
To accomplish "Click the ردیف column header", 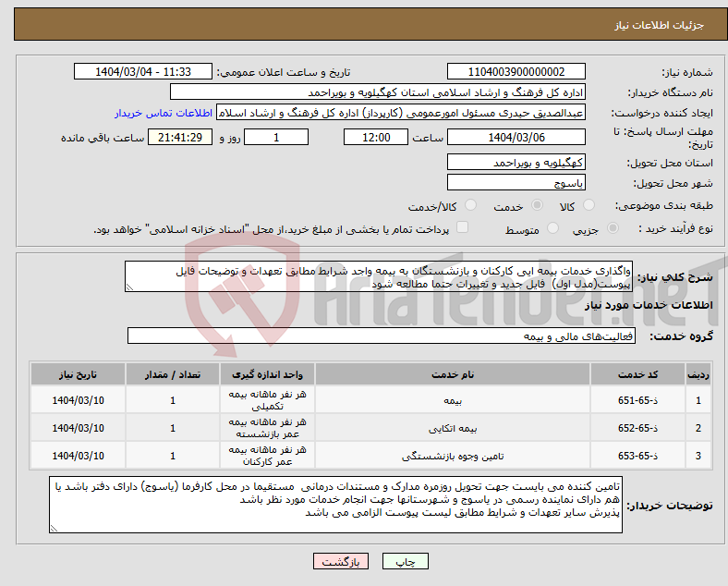I will 698,374.
